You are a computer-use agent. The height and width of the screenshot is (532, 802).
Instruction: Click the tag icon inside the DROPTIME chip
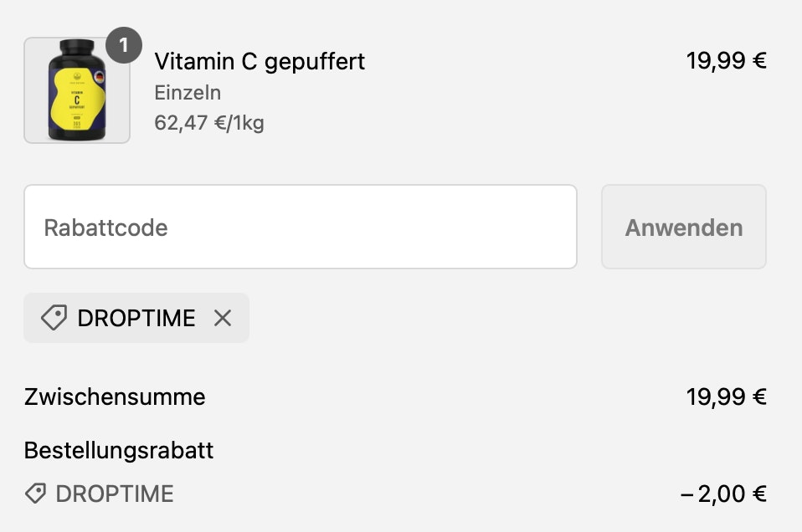point(54,318)
